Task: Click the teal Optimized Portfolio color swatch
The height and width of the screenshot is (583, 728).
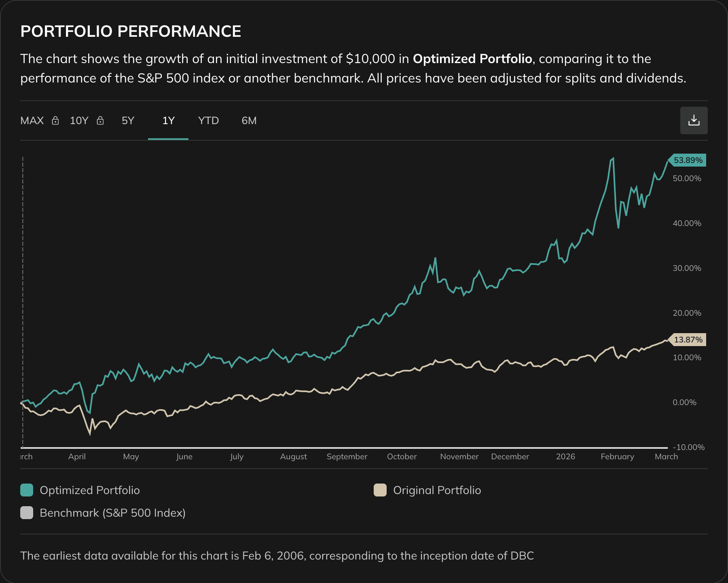Action: [x=26, y=490]
